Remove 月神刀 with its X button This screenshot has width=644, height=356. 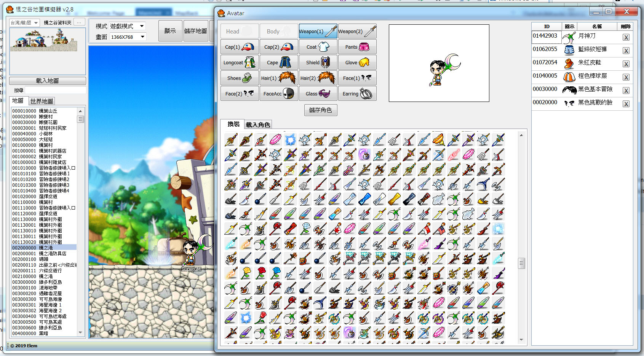pos(626,38)
